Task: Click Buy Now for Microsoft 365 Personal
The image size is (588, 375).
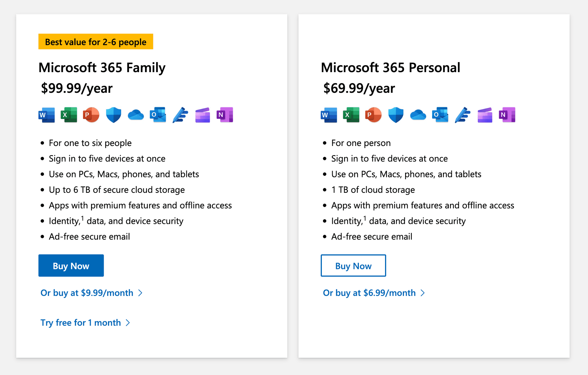Action: [x=353, y=266]
